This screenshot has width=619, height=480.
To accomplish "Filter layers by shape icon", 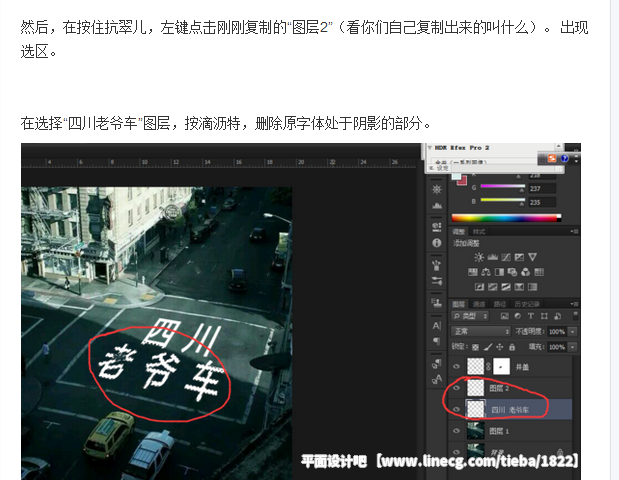I will coord(544,316).
